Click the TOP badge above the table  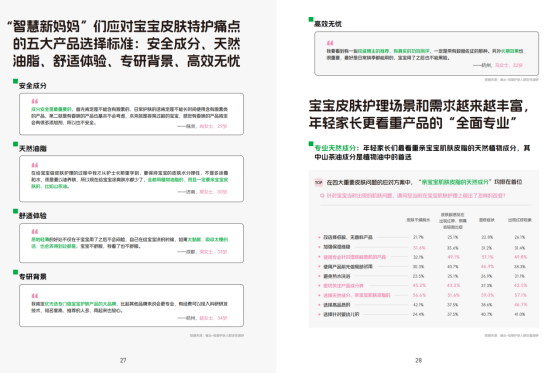pos(318,182)
